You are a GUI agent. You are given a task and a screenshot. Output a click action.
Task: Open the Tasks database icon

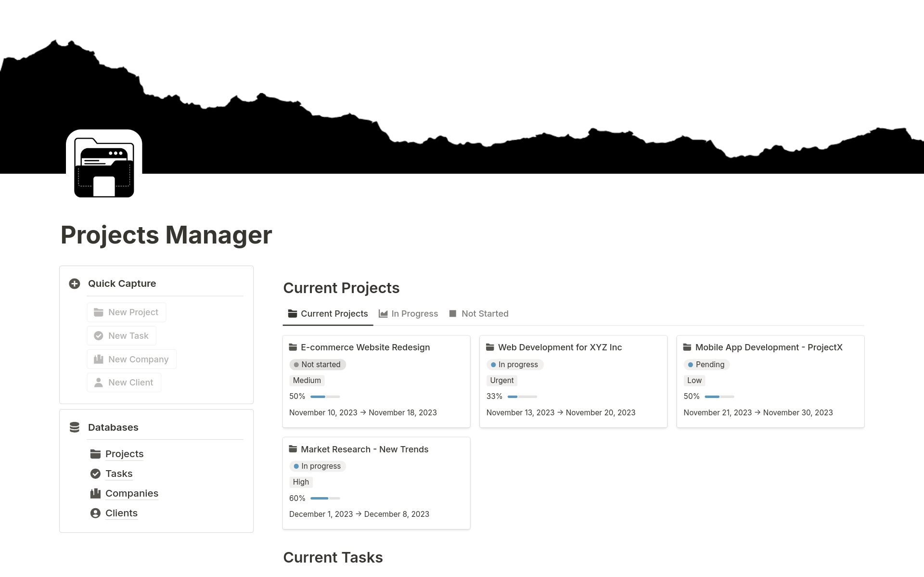96,474
